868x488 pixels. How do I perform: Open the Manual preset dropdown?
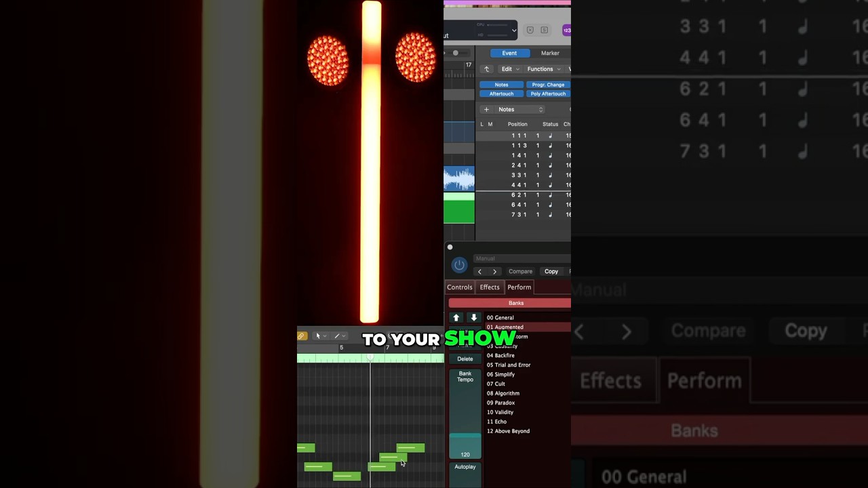point(522,258)
